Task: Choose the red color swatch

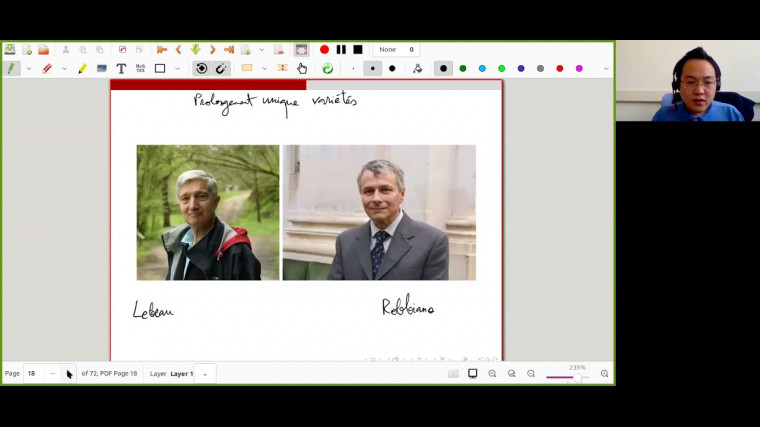Action: point(559,69)
